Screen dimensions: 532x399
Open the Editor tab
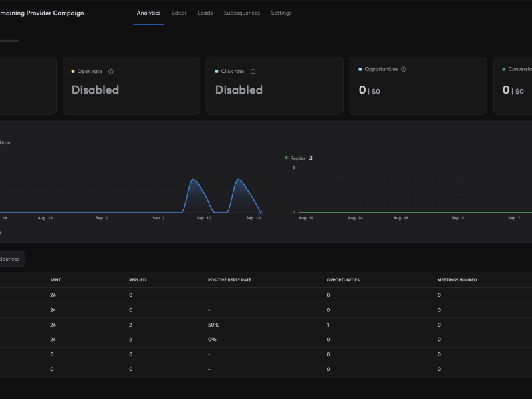[x=179, y=13]
